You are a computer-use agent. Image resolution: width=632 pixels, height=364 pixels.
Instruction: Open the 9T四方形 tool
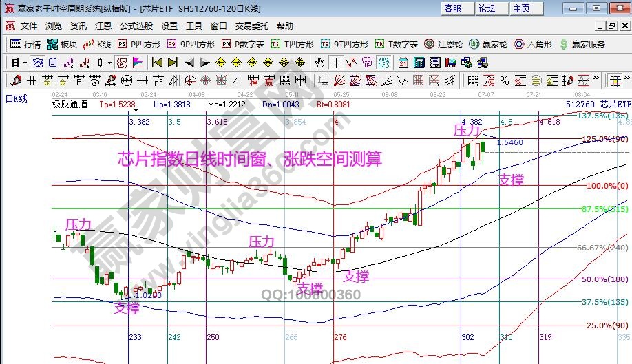(345, 44)
